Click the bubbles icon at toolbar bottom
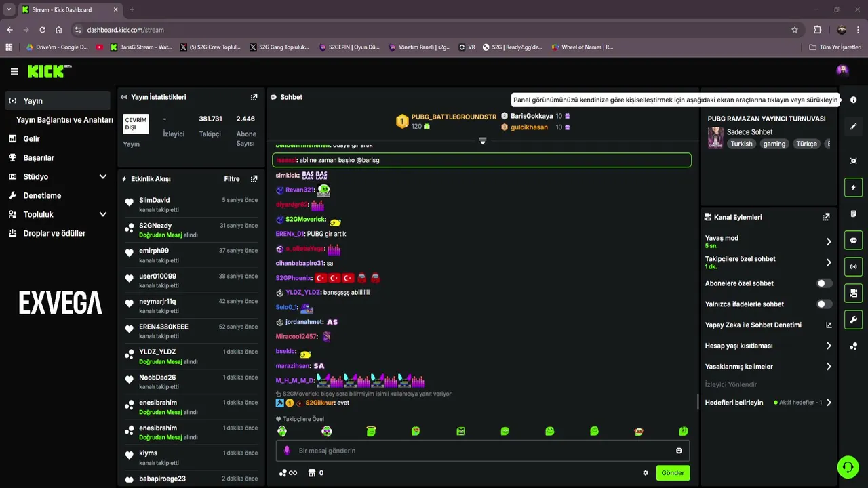868x488 pixels. click(853, 346)
